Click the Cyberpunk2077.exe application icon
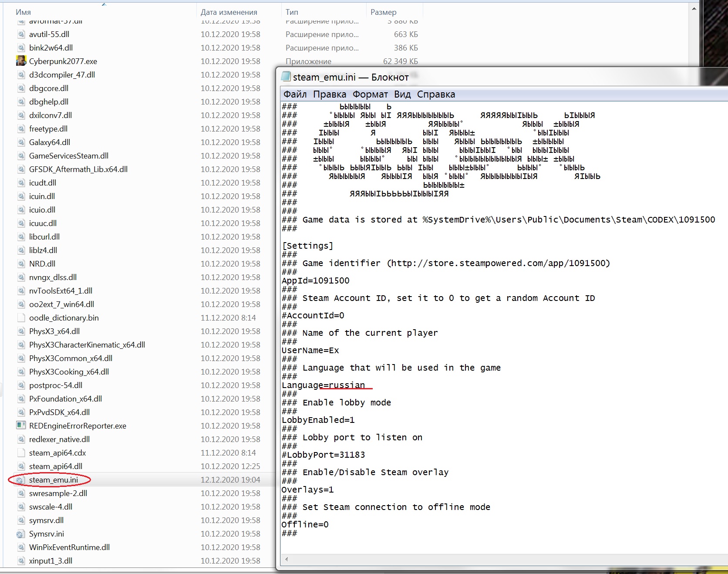This screenshot has width=728, height=574. (21, 61)
